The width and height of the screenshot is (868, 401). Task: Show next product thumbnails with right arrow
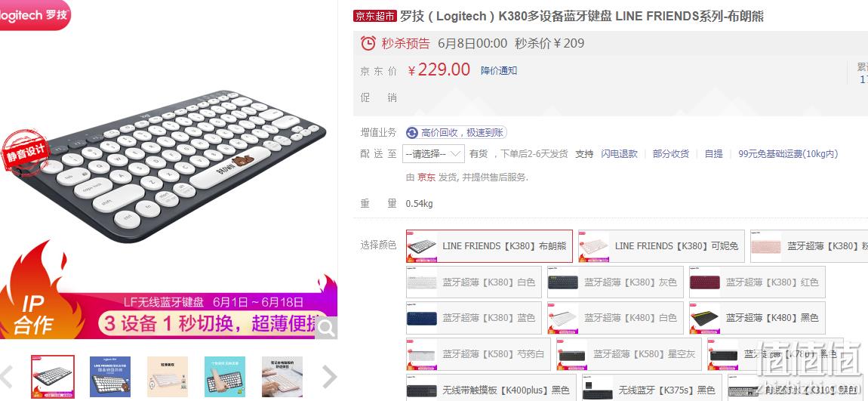[x=329, y=377]
